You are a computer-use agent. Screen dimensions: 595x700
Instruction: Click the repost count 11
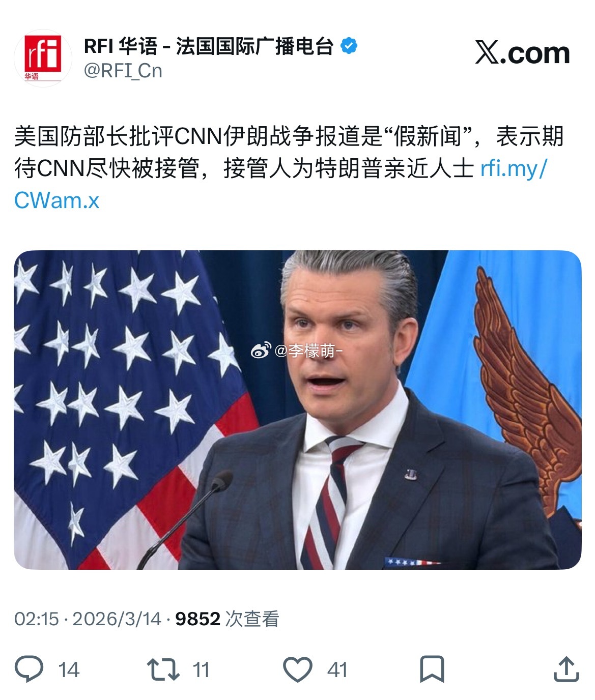202,670
